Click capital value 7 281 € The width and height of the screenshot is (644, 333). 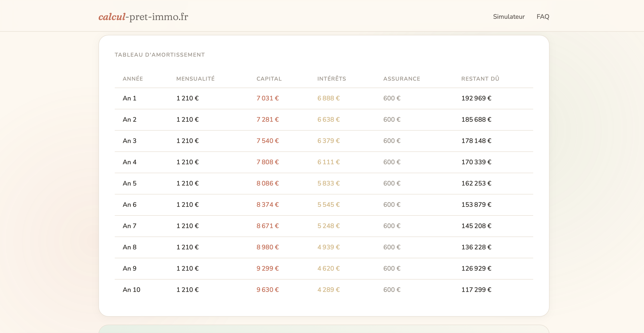coord(268,119)
